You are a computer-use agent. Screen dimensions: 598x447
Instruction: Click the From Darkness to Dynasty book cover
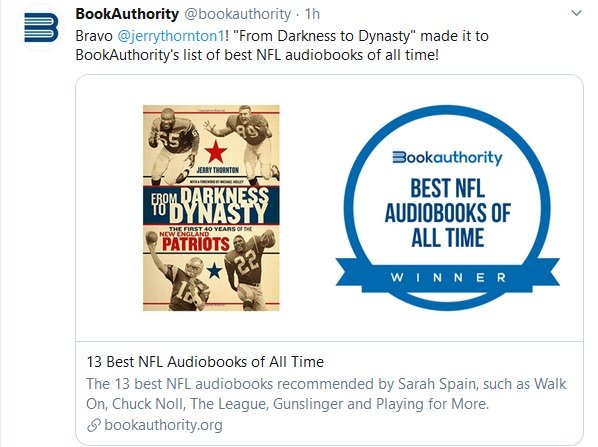[211, 208]
